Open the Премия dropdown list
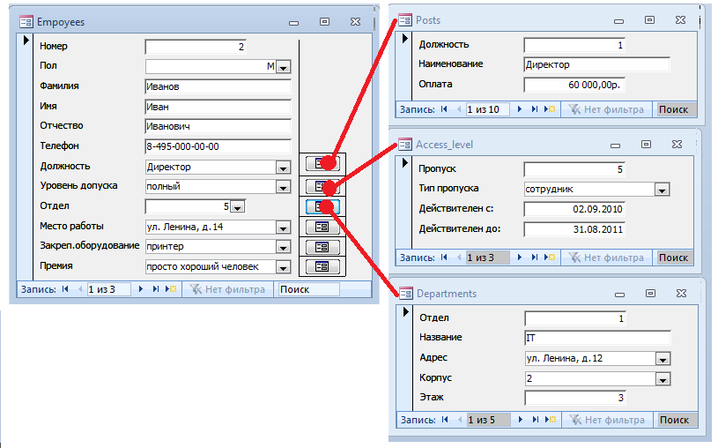718x448 pixels. coord(283,268)
